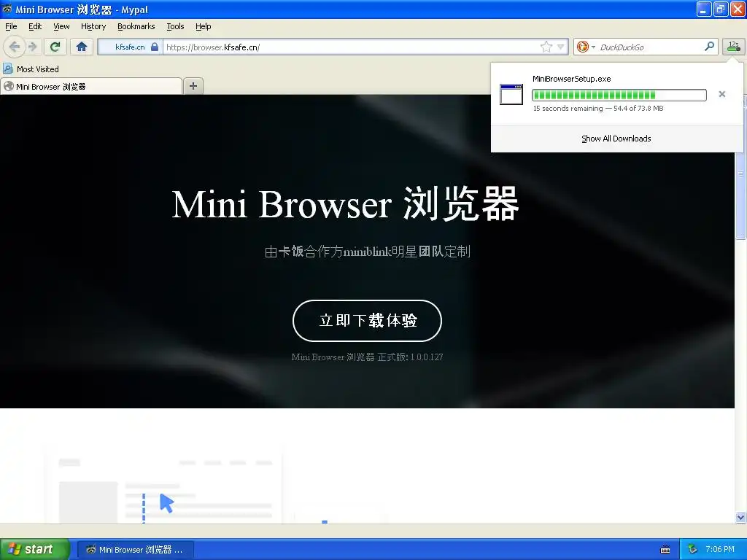
Task: Select the Mini Browser 浏览器 tab
Action: coord(91,86)
